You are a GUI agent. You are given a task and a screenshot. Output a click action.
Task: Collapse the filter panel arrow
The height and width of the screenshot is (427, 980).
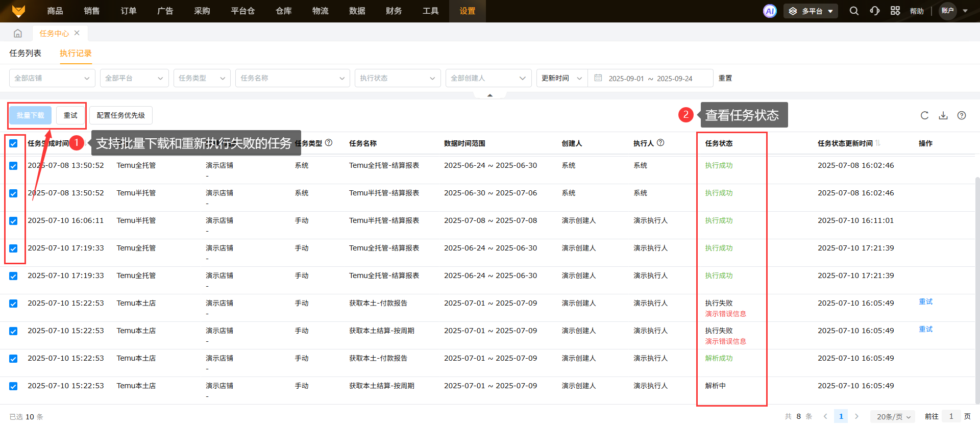[x=490, y=95]
